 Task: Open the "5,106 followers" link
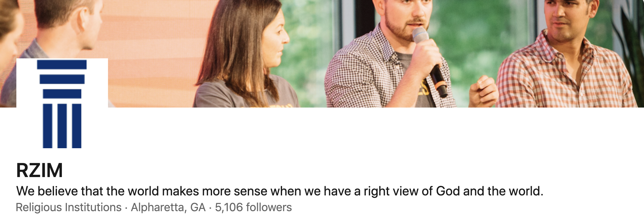point(253,208)
